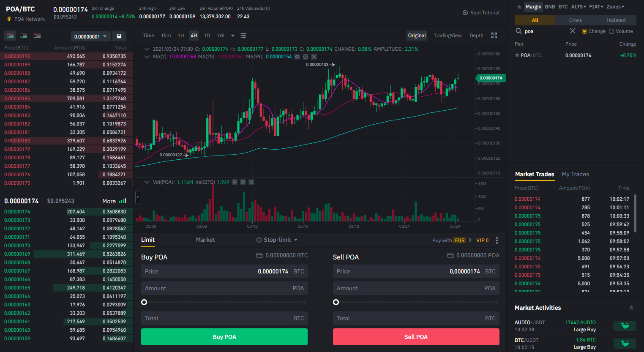Select the 1D chart interval
This screenshot has width=644, height=352.
coord(207,35)
